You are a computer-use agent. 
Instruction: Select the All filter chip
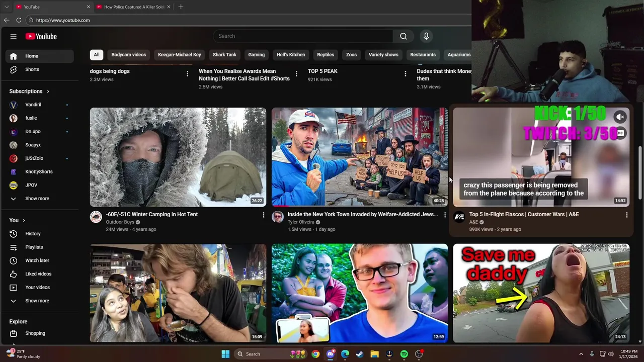(x=96, y=55)
